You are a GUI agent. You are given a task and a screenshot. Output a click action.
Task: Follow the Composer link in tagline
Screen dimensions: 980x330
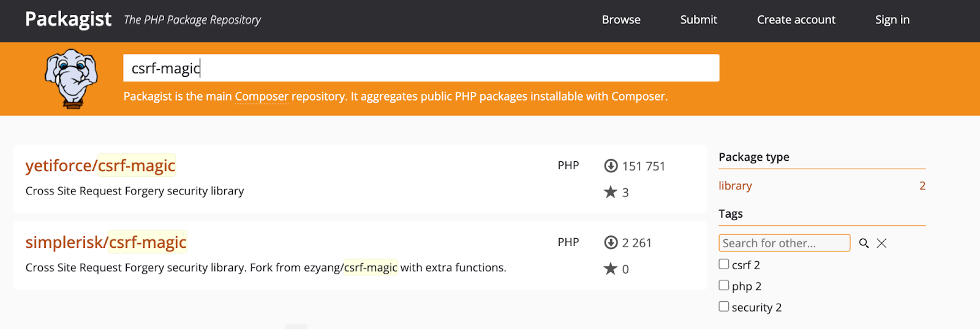pyautogui.click(x=262, y=96)
